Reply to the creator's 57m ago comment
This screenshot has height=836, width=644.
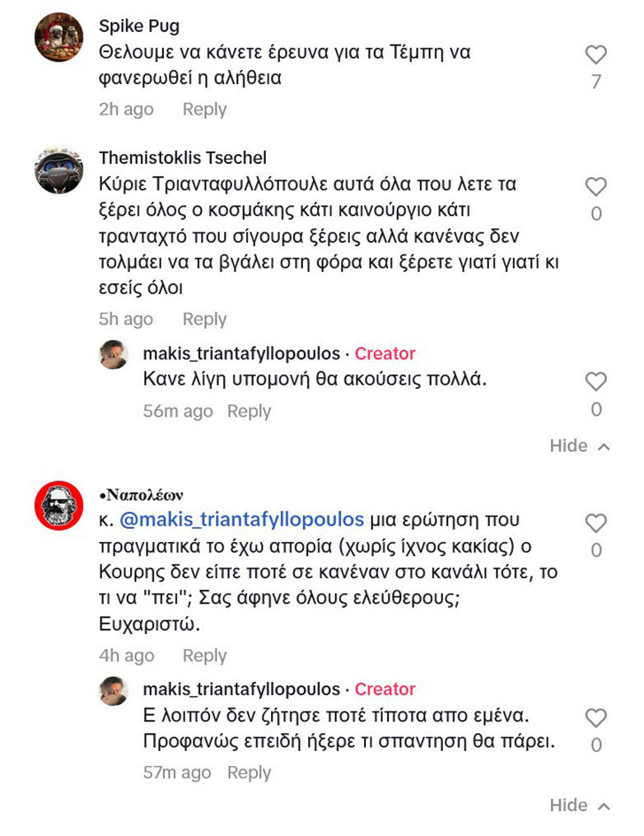[x=249, y=773]
